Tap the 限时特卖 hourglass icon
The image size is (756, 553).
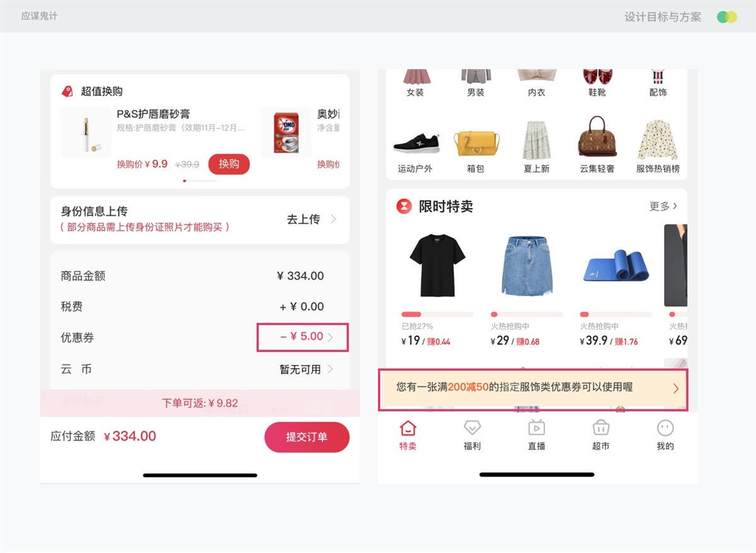(x=404, y=206)
